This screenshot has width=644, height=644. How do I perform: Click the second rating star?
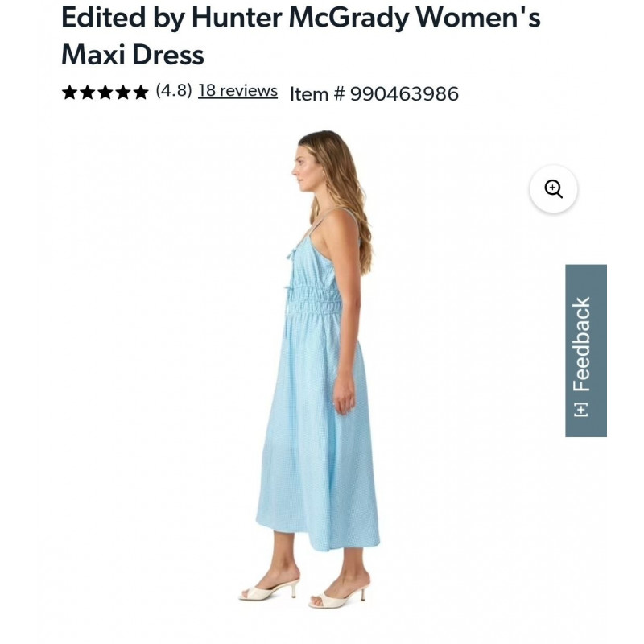pyautogui.click(x=88, y=93)
